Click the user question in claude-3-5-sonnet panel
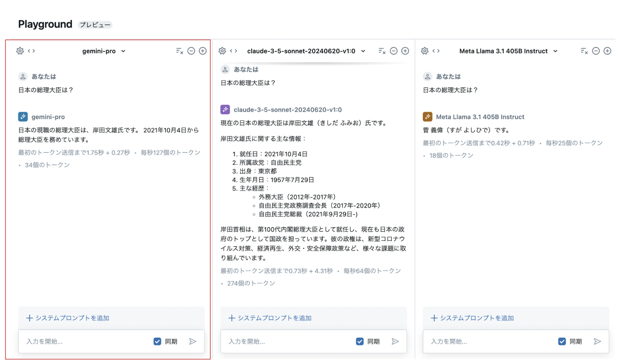This screenshot has height=364, width=620. [248, 83]
